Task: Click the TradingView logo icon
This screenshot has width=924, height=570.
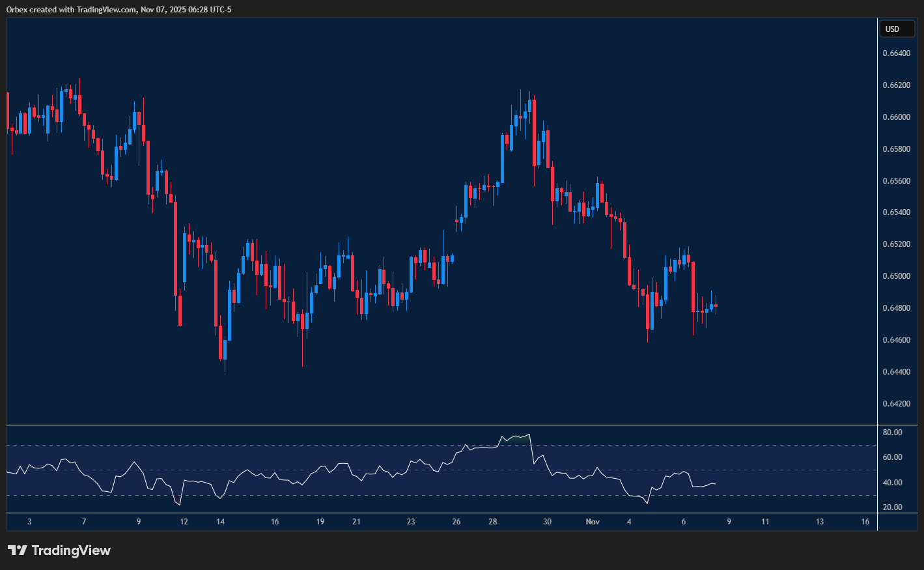Action: click(18, 550)
